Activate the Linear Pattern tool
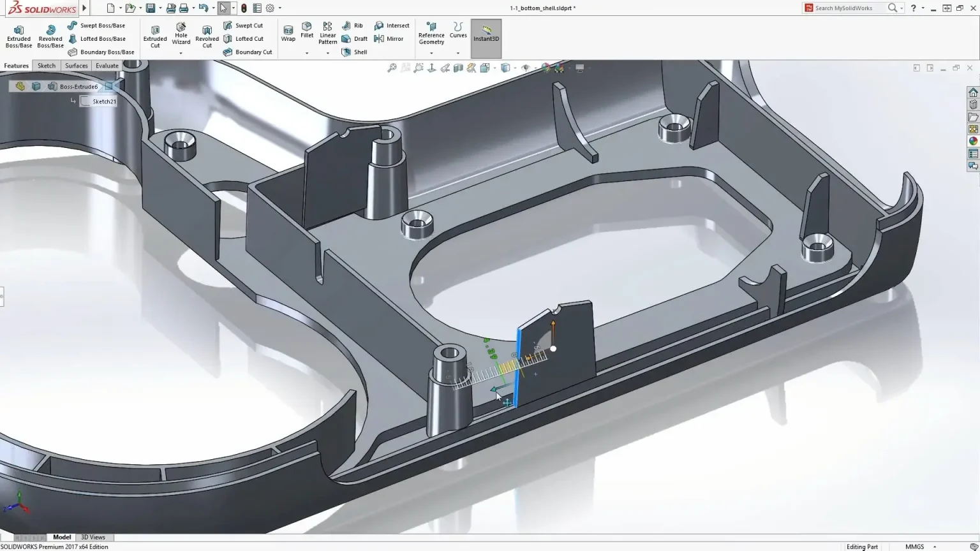Screen dimensions: 980x551 click(x=327, y=33)
